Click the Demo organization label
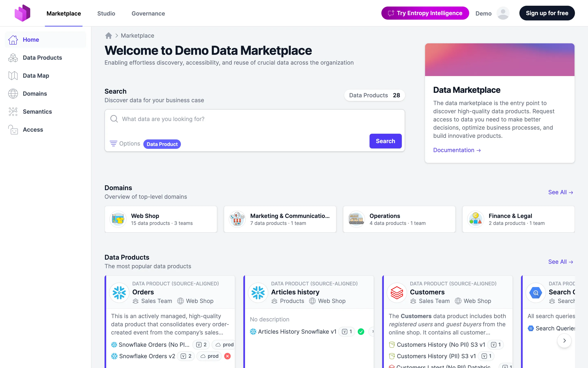The width and height of the screenshot is (588, 368). click(x=483, y=13)
